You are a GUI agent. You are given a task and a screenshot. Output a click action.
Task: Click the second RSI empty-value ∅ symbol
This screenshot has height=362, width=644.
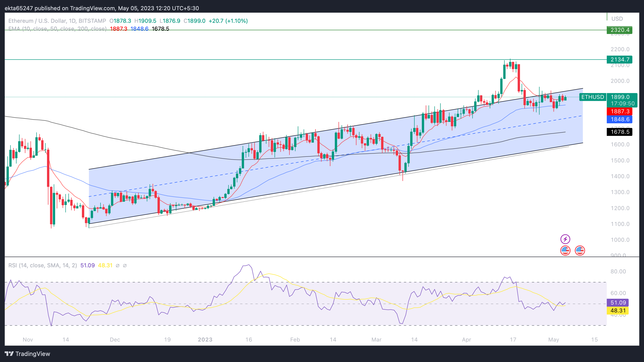click(x=125, y=265)
